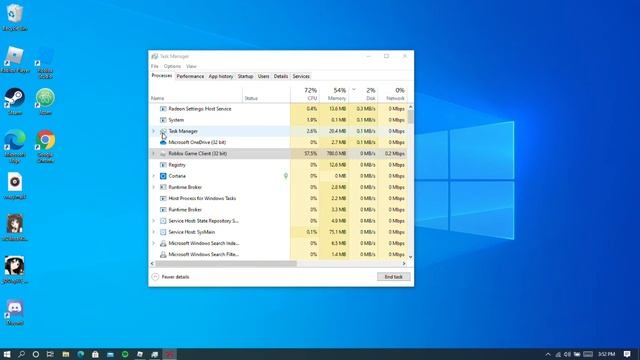Open Microsoft Edge from the taskbar
Screen dimensions: 640x360
click(x=80, y=354)
